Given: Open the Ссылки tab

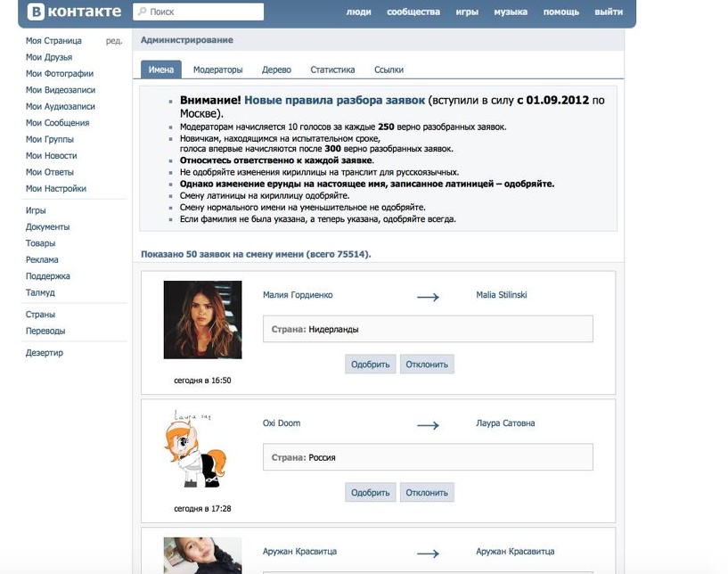Looking at the screenshot, I should tap(385, 67).
